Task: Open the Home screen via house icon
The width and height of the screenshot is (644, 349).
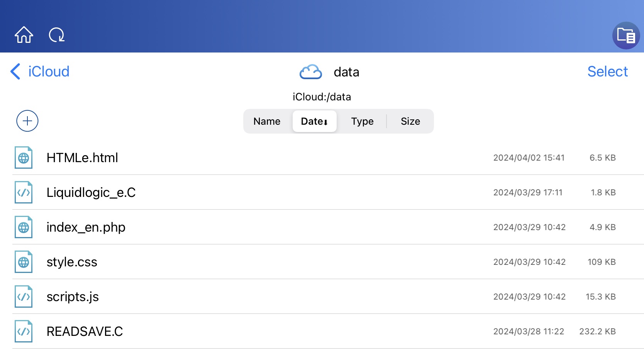Action: coord(24,35)
